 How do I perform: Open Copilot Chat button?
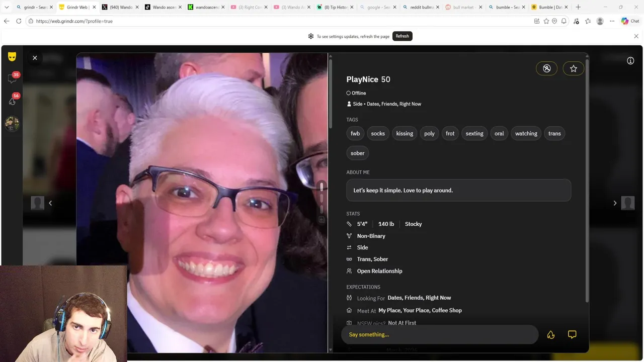click(630, 21)
